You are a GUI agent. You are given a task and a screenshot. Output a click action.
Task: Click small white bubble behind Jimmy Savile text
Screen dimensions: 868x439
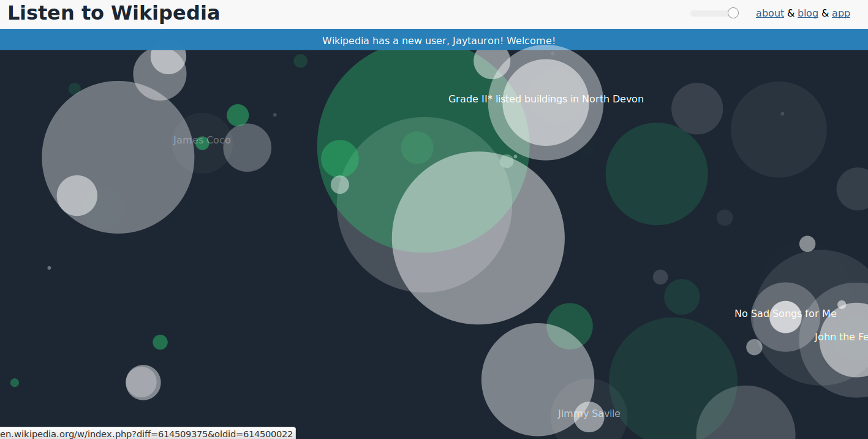pyautogui.click(x=589, y=423)
